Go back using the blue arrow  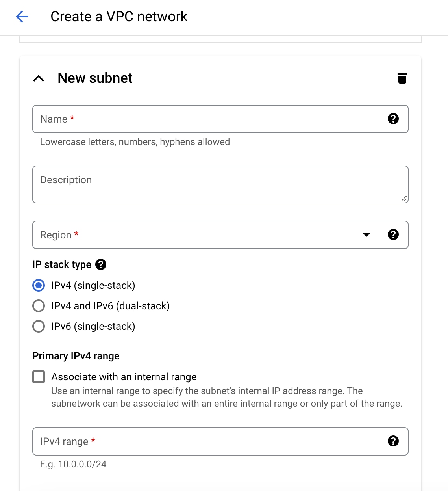pyautogui.click(x=22, y=17)
